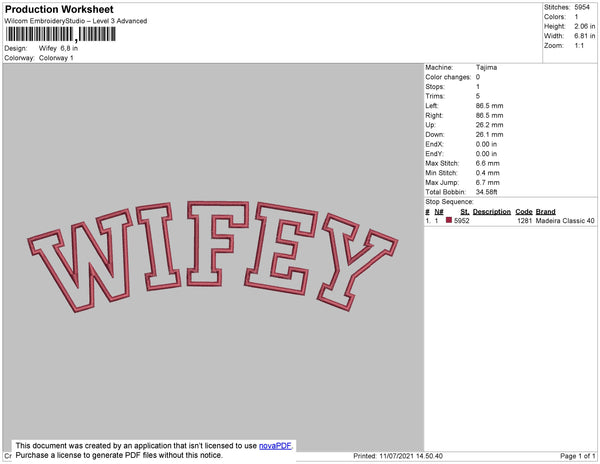
Task: Click the N# column header
Action: pos(439,212)
